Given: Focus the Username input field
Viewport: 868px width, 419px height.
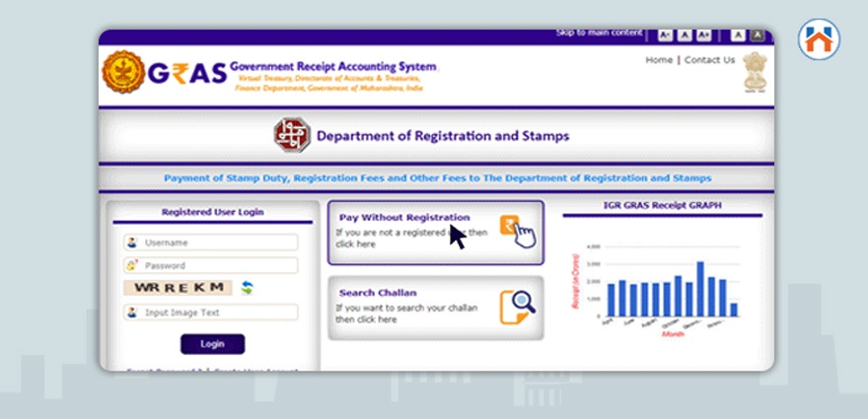Looking at the screenshot, I should (x=211, y=243).
